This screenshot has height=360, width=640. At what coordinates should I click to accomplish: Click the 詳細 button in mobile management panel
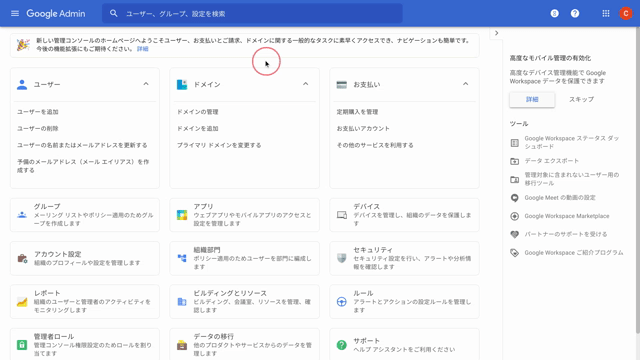(532, 100)
